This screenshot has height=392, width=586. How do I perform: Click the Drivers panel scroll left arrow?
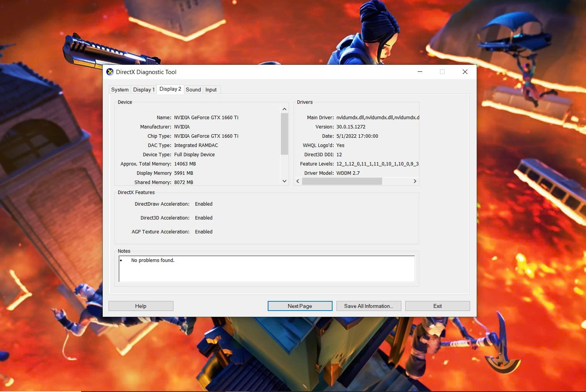click(x=298, y=181)
